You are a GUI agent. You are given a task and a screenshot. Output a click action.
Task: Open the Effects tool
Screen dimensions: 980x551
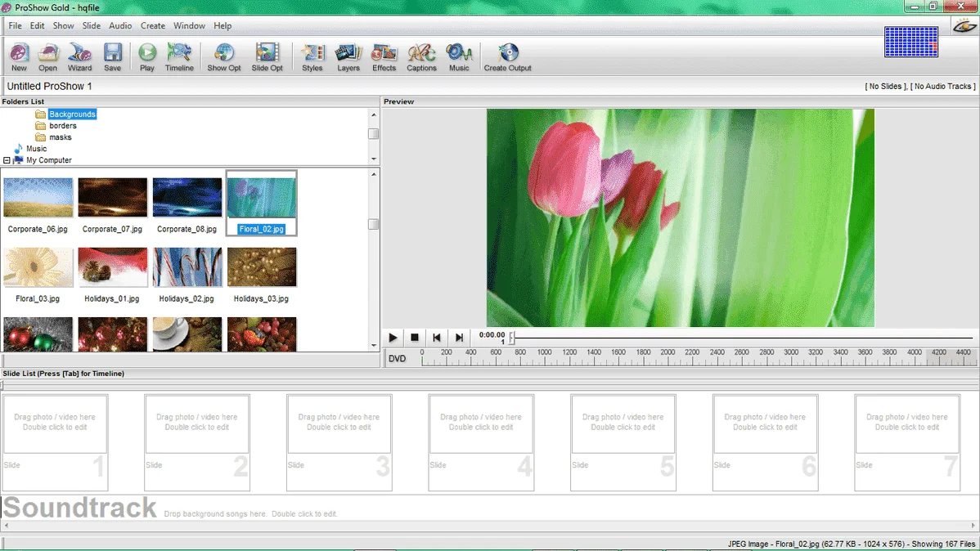tap(384, 57)
